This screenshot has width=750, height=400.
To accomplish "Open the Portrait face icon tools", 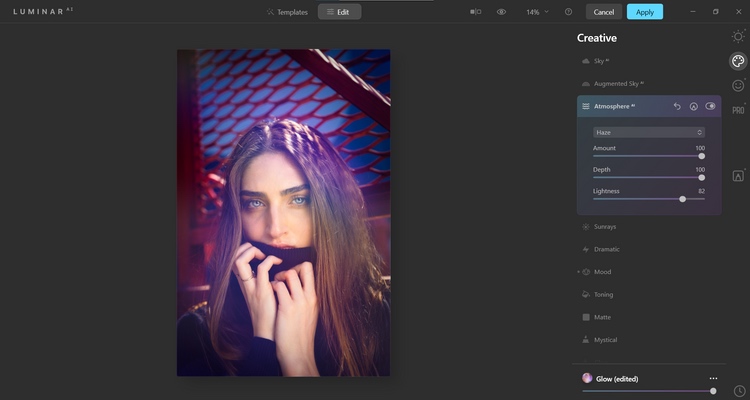I will [738, 86].
